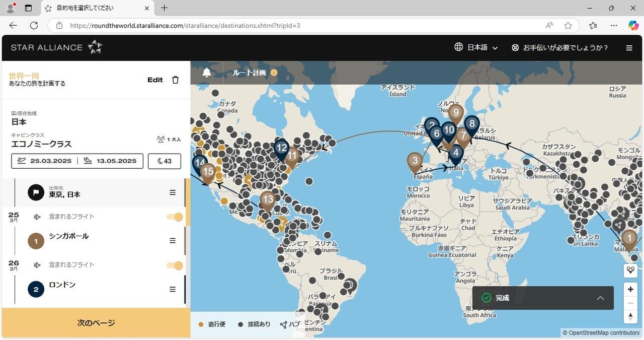Reset the map north compass arrow
The height and width of the screenshot is (340, 644).
pos(630,316)
